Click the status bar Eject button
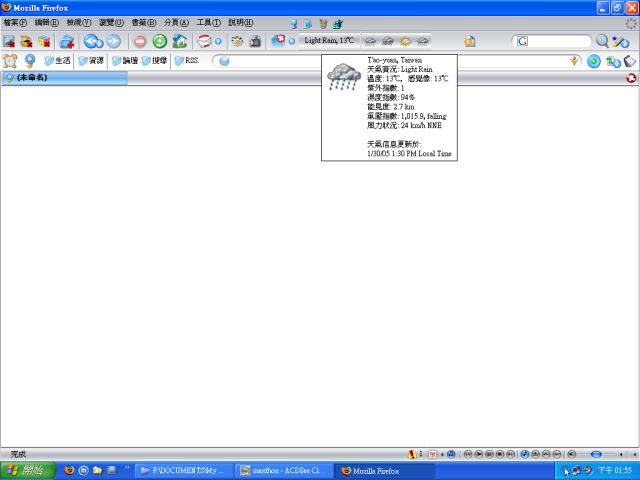Screen dimensions: 640x480 coord(536,454)
